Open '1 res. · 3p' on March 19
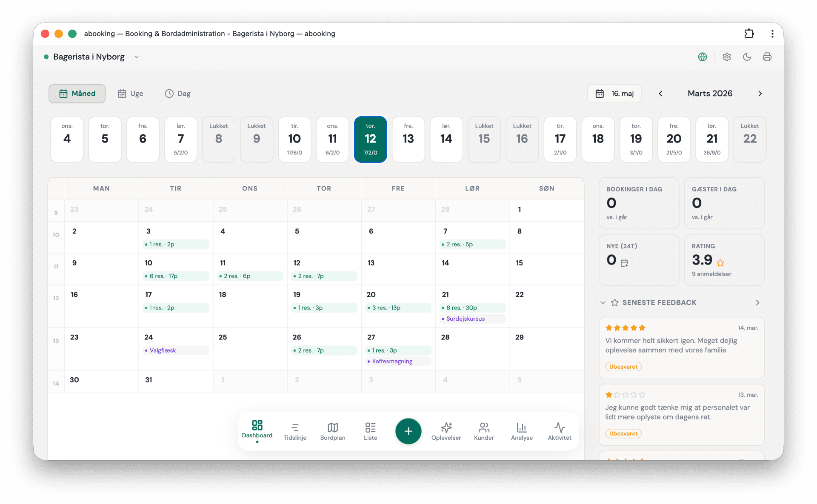Viewport: 817px width, 504px height. click(324, 308)
